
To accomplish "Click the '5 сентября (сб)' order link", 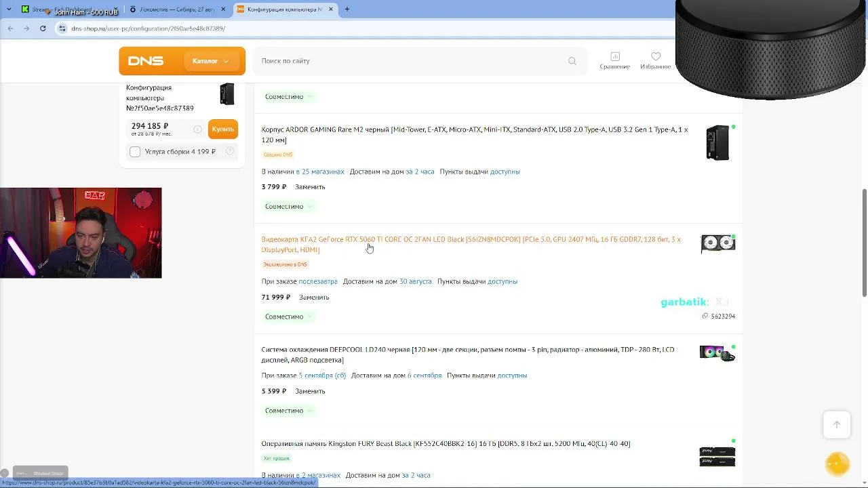I will point(322,375).
